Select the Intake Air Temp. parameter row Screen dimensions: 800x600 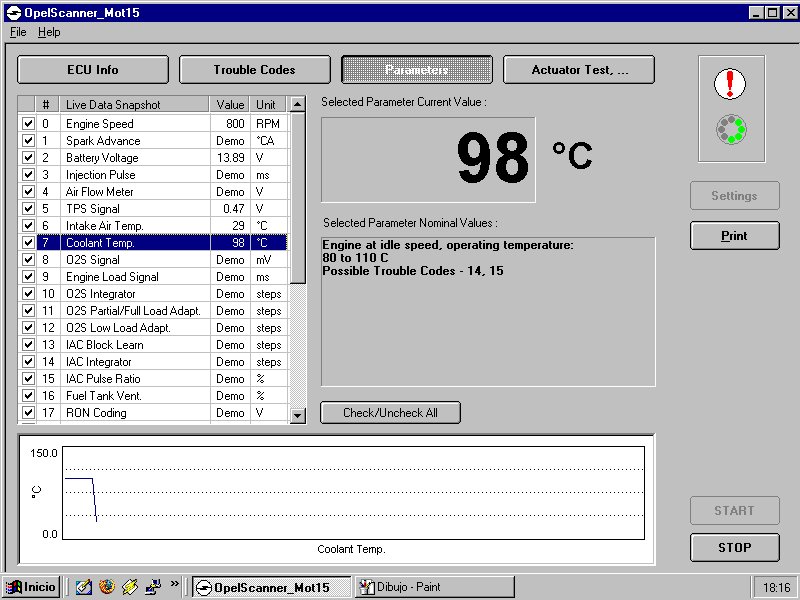tap(153, 226)
